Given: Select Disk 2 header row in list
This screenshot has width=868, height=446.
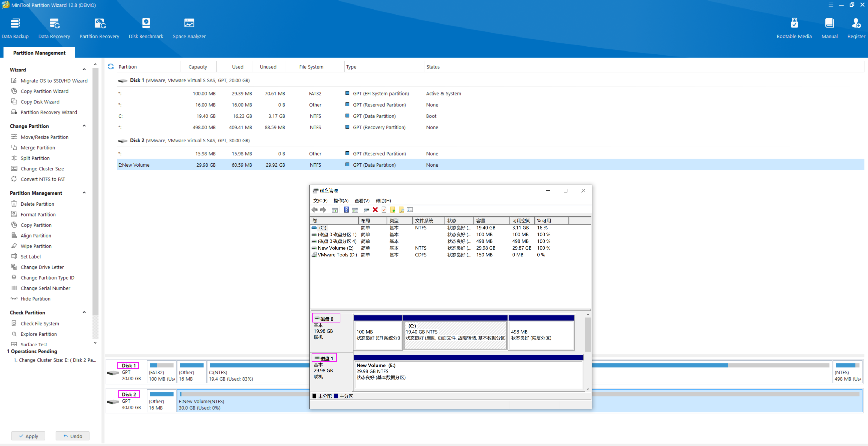Looking at the screenshot, I should [x=490, y=140].
